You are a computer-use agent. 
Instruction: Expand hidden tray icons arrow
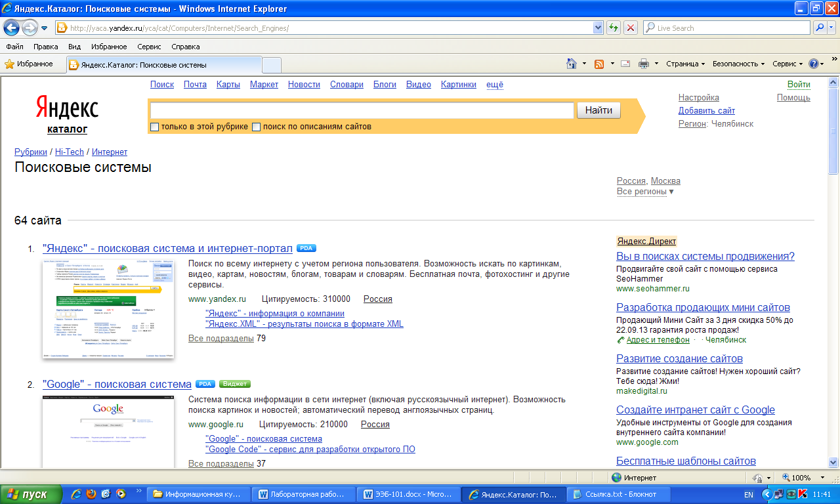pyautogui.click(x=766, y=494)
